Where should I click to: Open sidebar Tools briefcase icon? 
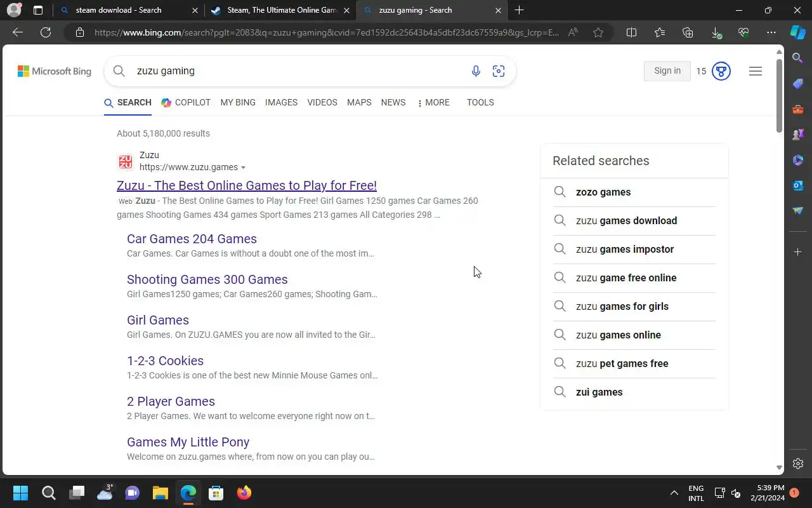798,109
